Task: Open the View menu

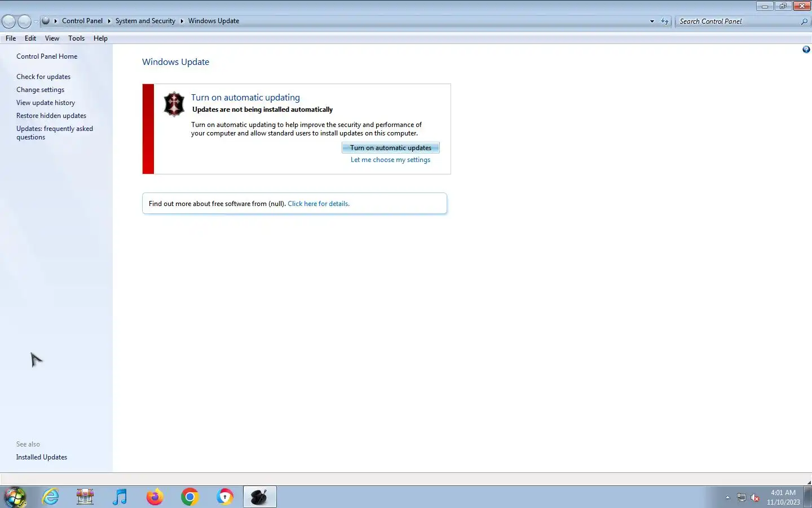Action: click(52, 38)
